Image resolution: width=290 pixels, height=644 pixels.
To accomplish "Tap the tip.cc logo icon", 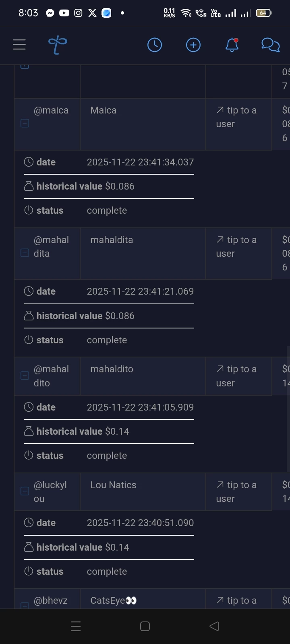I will (x=58, y=45).
